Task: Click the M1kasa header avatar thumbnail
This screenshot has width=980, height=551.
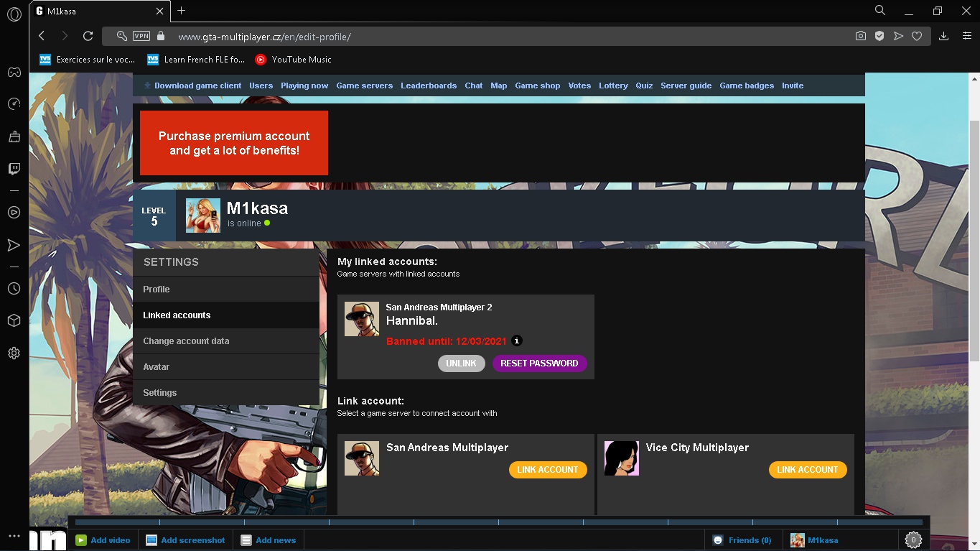Action: pyautogui.click(x=203, y=216)
